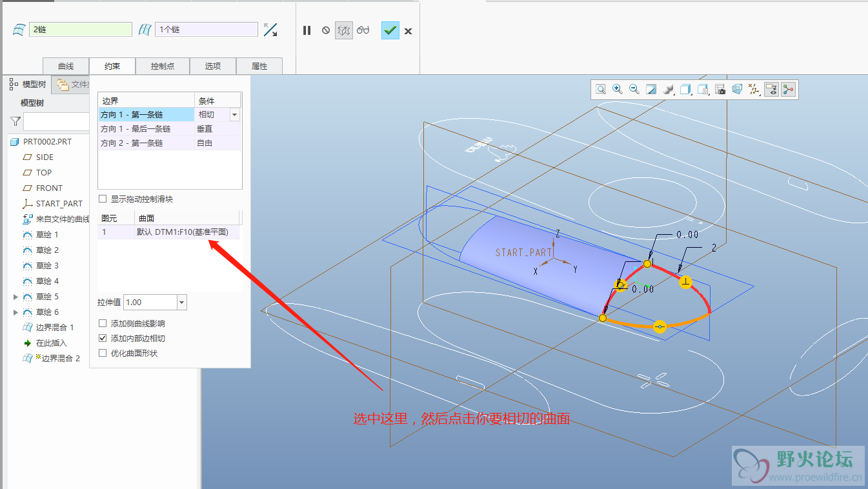Select row 方向 1 - 第一条链
The width and height of the screenshot is (868, 489).
coord(146,115)
